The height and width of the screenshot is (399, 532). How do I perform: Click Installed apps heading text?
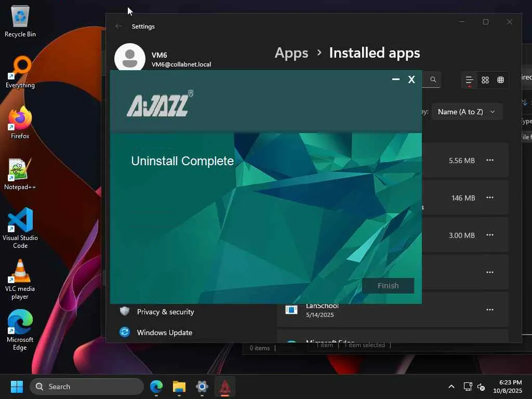[x=375, y=53]
